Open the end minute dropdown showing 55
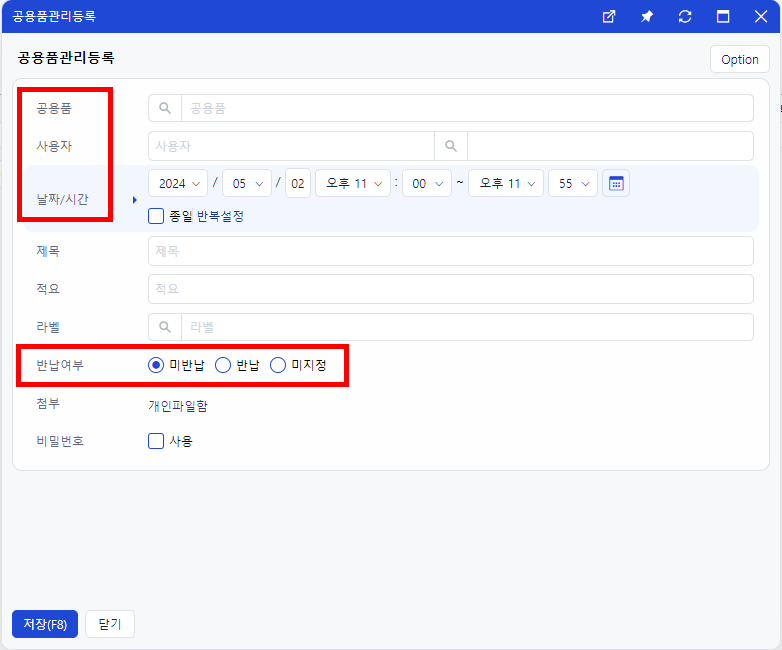 [x=573, y=183]
